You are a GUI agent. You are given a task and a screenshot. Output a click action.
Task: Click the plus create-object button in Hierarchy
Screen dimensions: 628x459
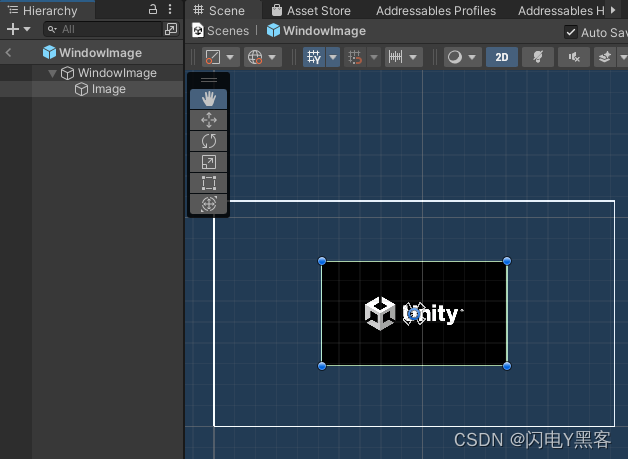[13, 29]
